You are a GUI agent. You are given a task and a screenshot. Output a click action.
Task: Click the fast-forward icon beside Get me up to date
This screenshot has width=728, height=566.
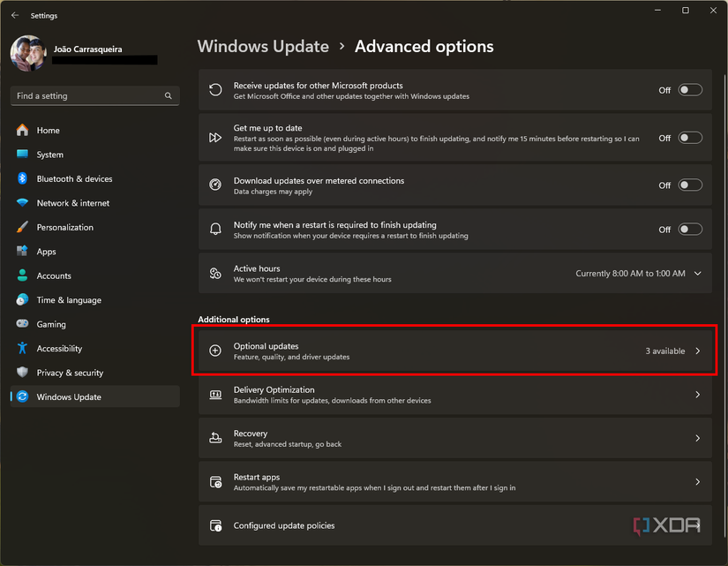tap(215, 138)
